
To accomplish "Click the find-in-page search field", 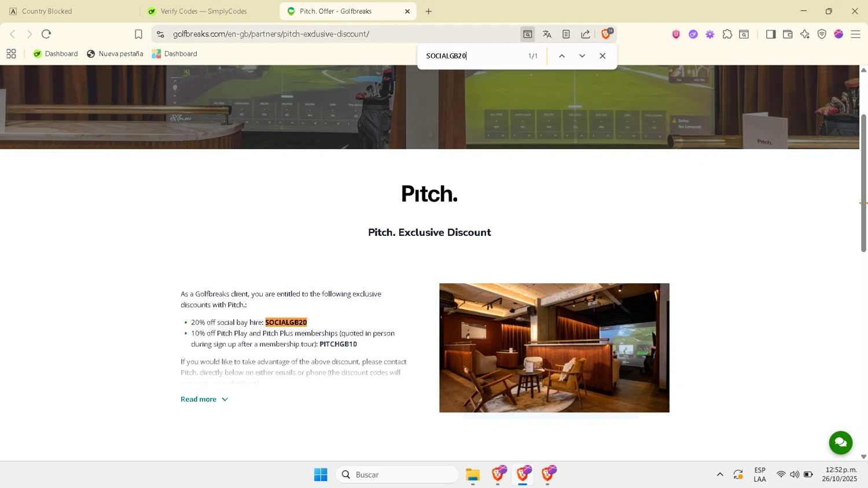I will [472, 56].
